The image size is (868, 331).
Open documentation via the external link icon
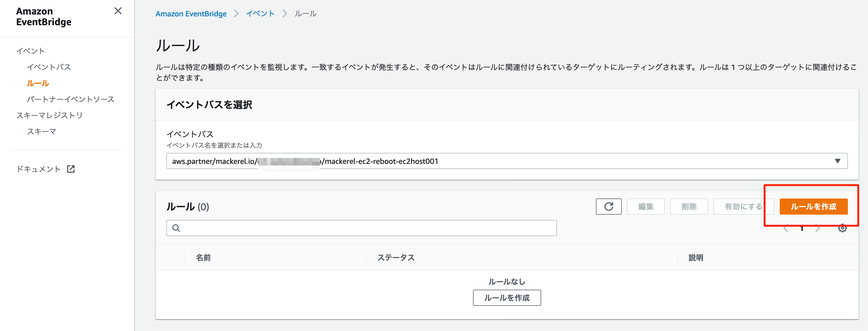coord(71,169)
